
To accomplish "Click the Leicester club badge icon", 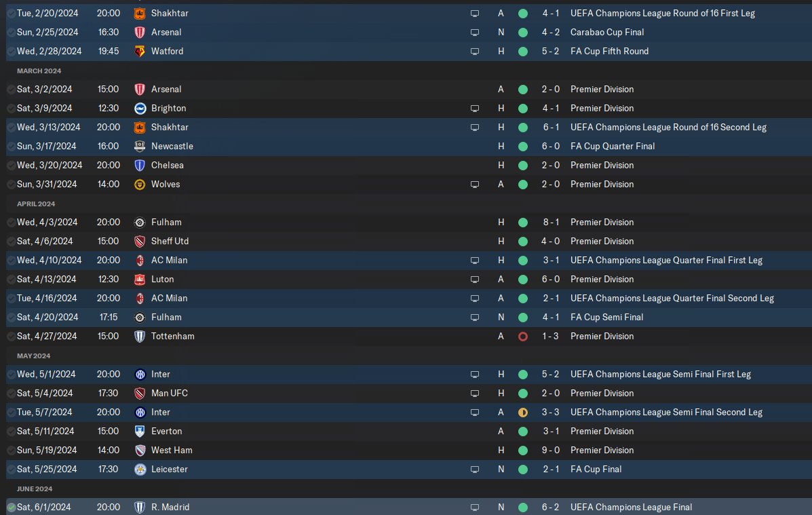I will pos(140,470).
